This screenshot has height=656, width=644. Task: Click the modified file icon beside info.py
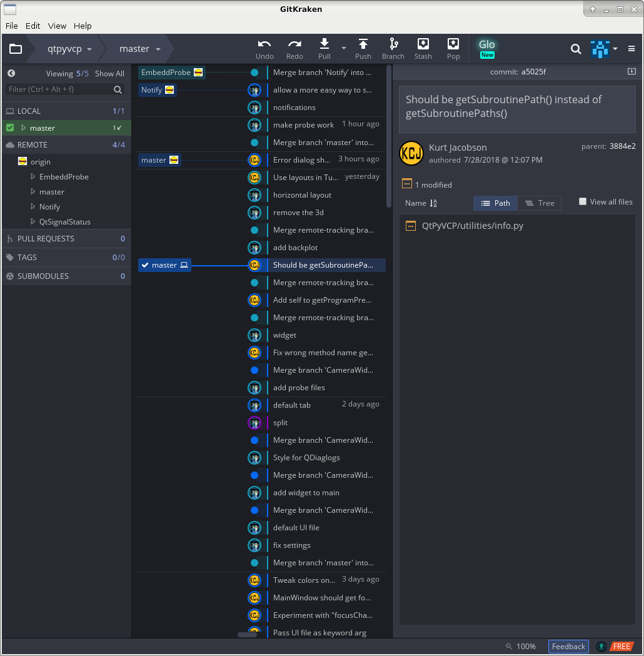411,226
